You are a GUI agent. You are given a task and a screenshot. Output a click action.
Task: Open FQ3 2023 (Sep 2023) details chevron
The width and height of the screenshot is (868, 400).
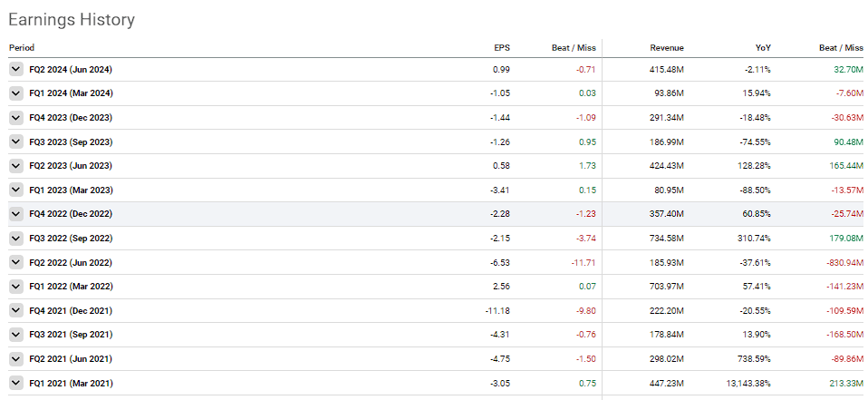coord(15,141)
